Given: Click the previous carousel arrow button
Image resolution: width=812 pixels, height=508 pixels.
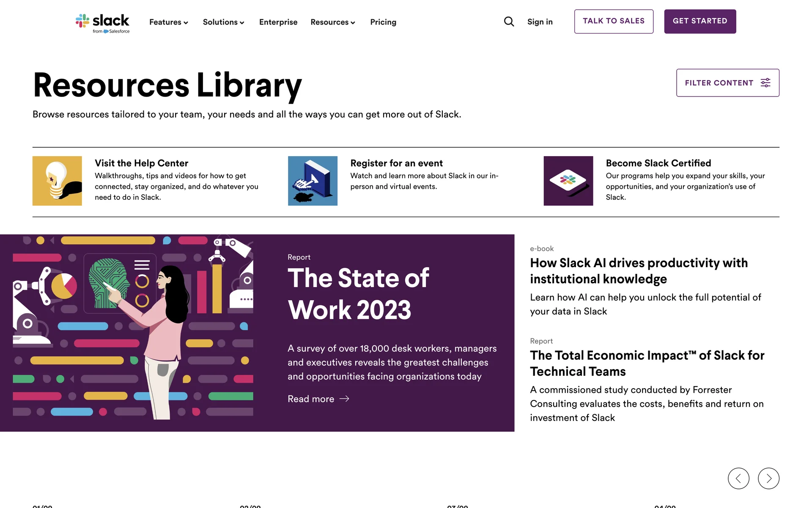Looking at the screenshot, I should [738, 478].
